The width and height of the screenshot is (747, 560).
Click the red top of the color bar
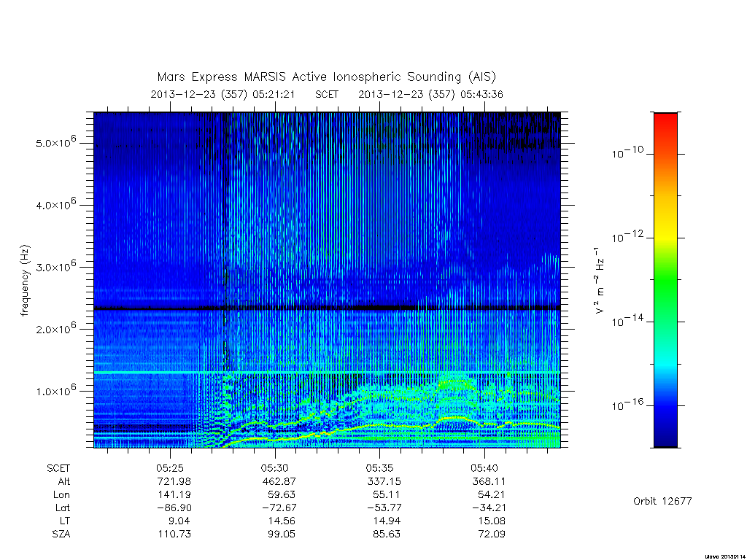[x=665, y=120]
